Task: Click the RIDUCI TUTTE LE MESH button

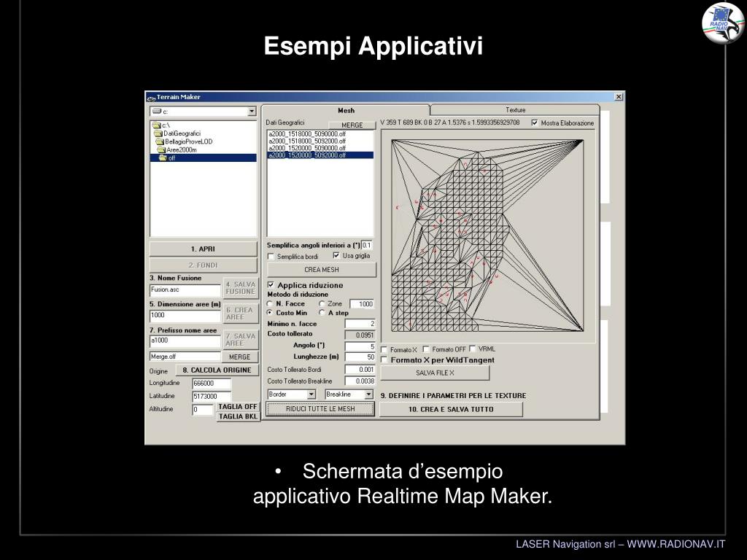Action: pyautogui.click(x=320, y=408)
